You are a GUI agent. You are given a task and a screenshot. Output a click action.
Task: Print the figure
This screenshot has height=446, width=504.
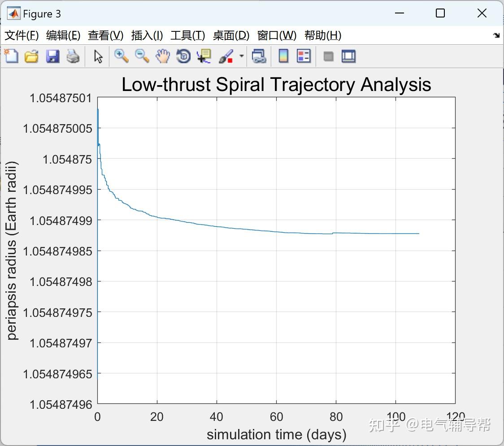tap(73, 56)
